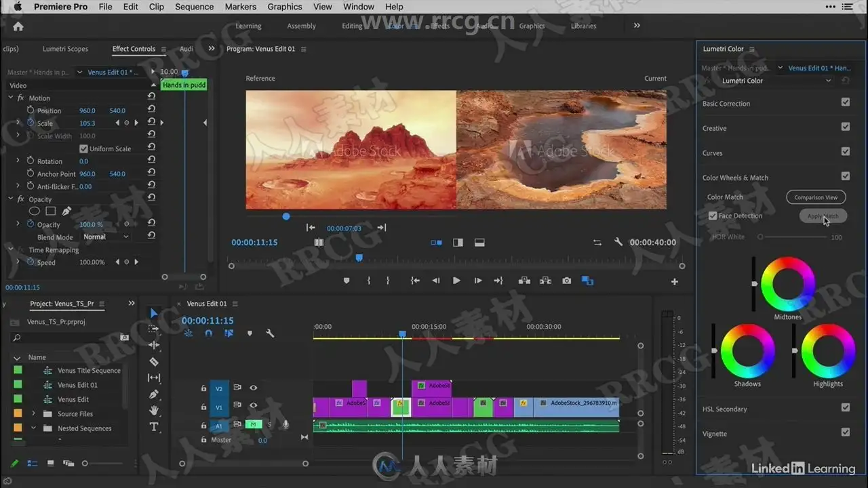Disable the Vignette section checkbox
Viewport: 868px width, 488px height.
[x=845, y=432]
